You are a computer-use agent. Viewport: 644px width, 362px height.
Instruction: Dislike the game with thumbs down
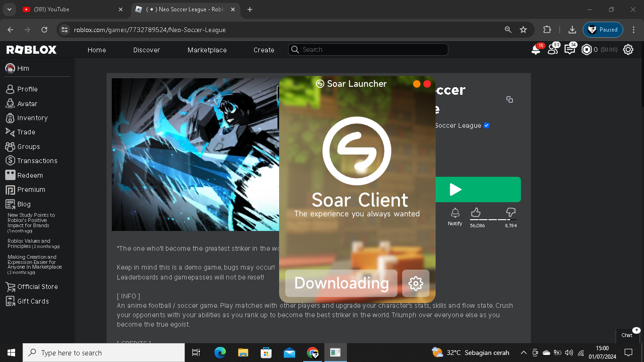511,213
